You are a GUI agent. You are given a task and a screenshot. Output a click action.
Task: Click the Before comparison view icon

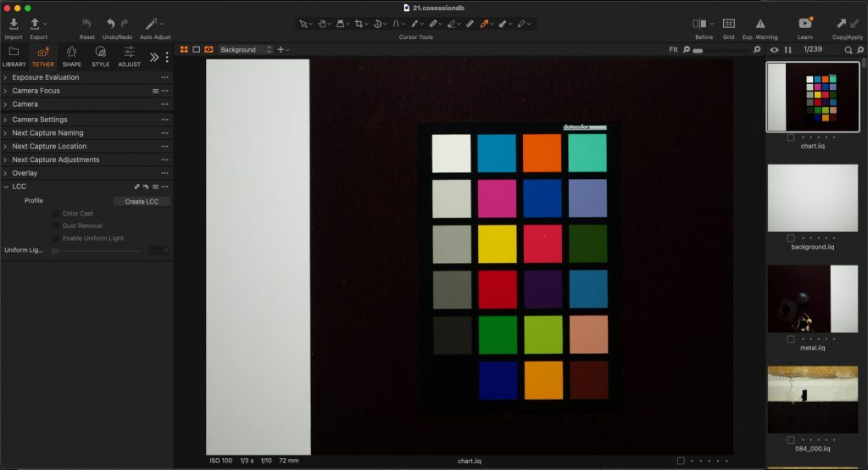pos(700,25)
